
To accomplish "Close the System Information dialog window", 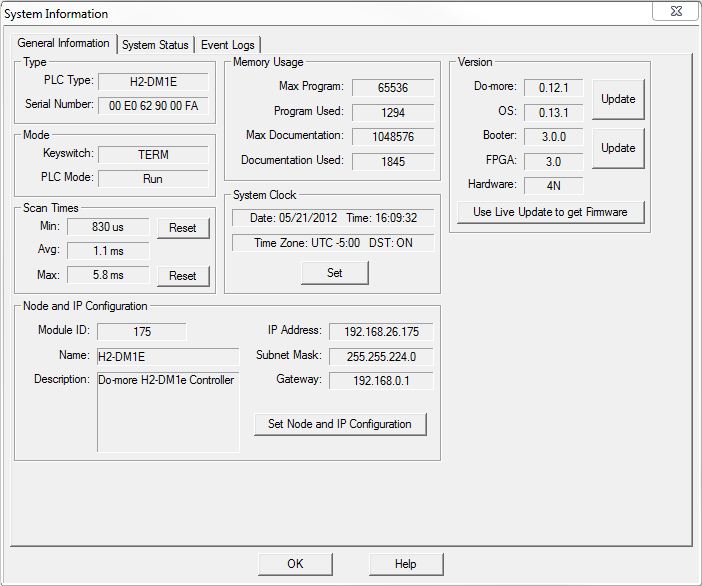I will point(674,11).
